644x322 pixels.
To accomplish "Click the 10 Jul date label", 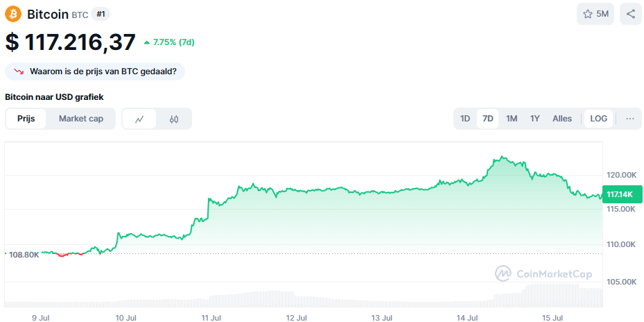I will coord(125,318).
